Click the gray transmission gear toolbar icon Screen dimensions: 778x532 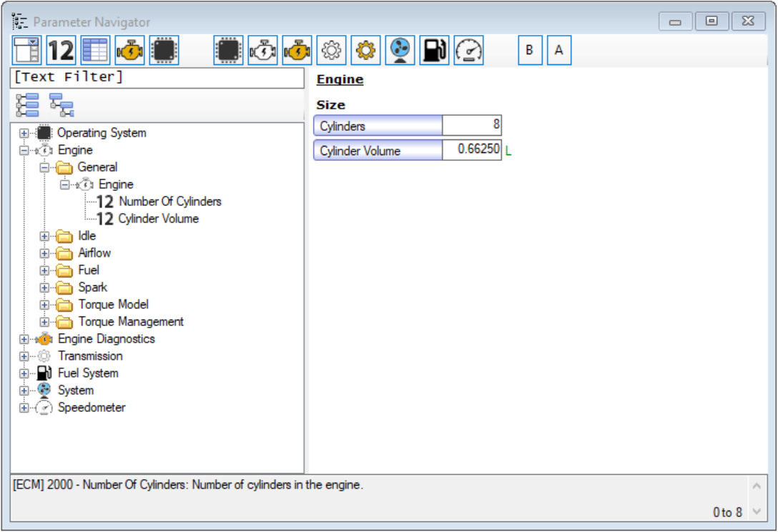331,51
